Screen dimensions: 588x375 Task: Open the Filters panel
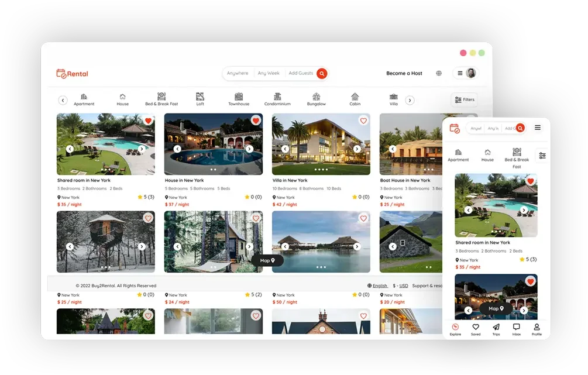click(464, 99)
